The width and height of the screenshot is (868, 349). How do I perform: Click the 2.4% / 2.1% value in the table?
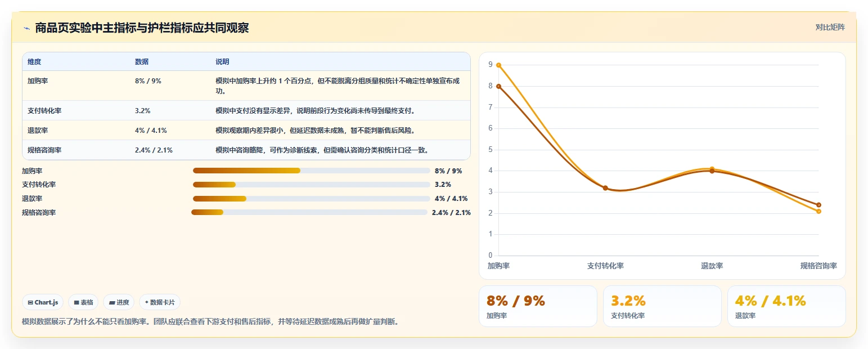(x=154, y=150)
